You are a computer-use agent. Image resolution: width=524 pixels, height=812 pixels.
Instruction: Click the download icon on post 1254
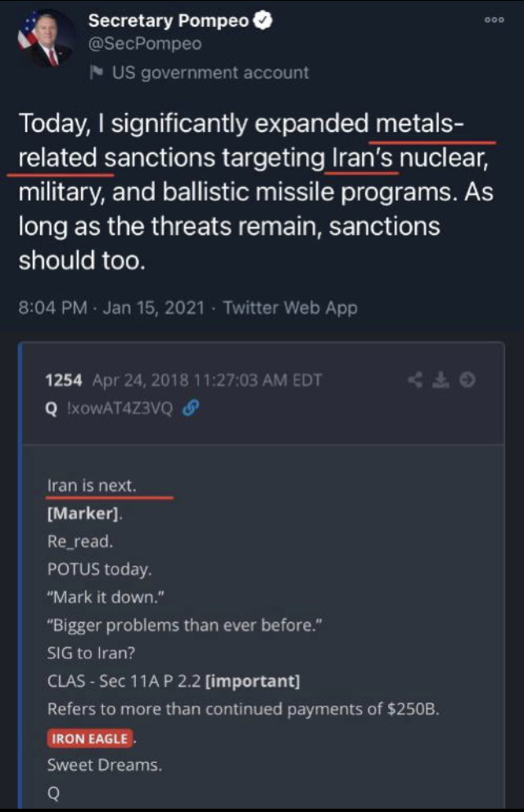coord(442,380)
